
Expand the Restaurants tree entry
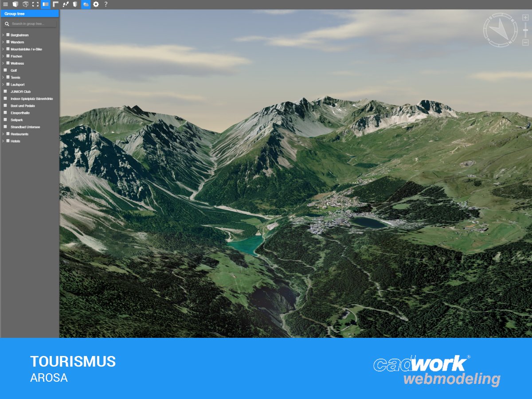point(3,134)
